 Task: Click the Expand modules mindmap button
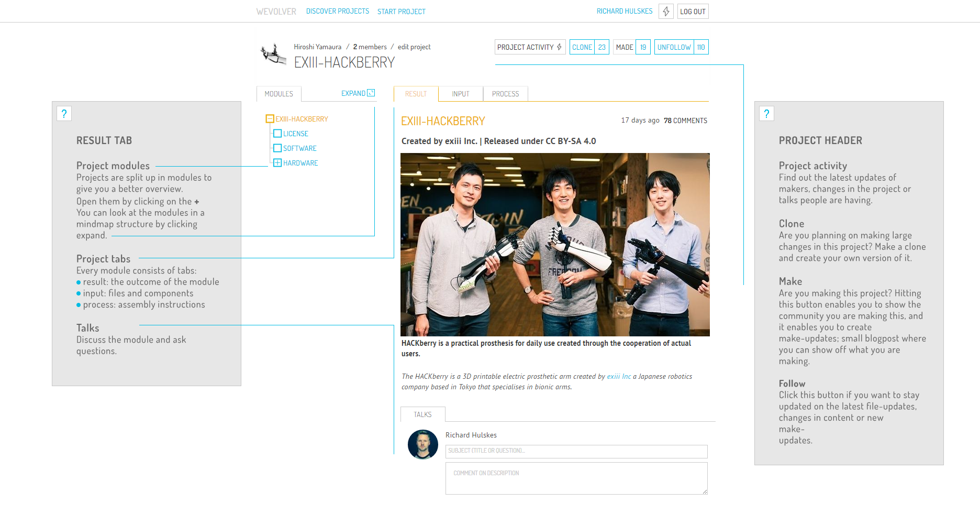pos(358,93)
